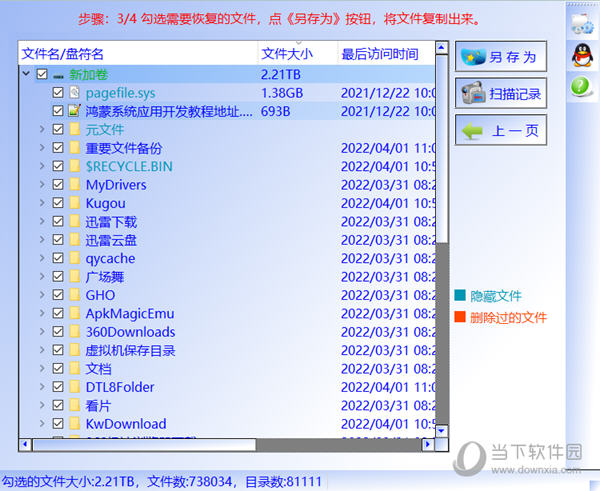This screenshot has height=491, width=600.
Task: Uncheck the MyDrivers checkbox
Action: tap(58, 184)
